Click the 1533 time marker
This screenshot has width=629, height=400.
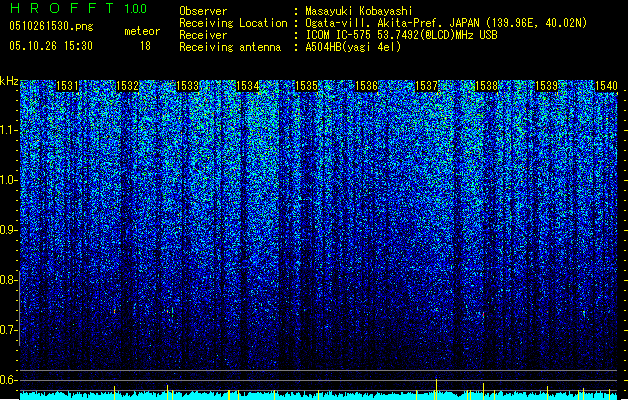tap(187, 86)
